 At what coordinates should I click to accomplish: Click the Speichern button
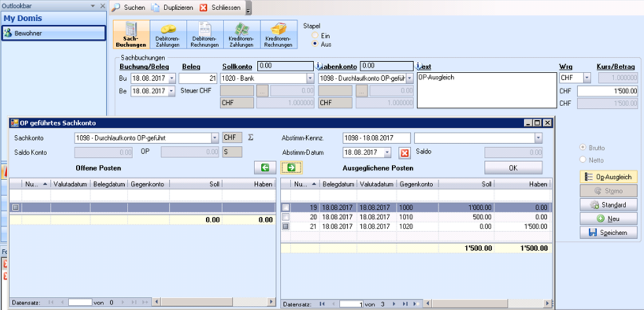click(608, 232)
